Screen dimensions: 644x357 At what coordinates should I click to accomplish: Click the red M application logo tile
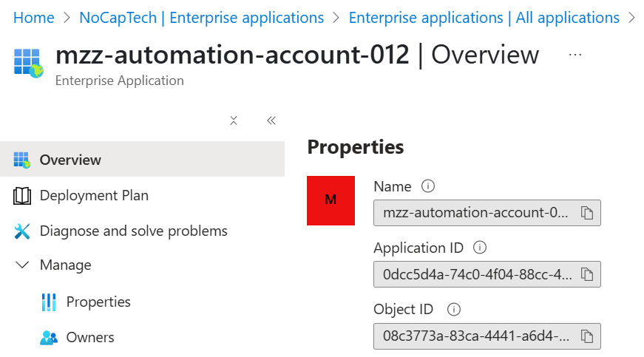tap(331, 200)
